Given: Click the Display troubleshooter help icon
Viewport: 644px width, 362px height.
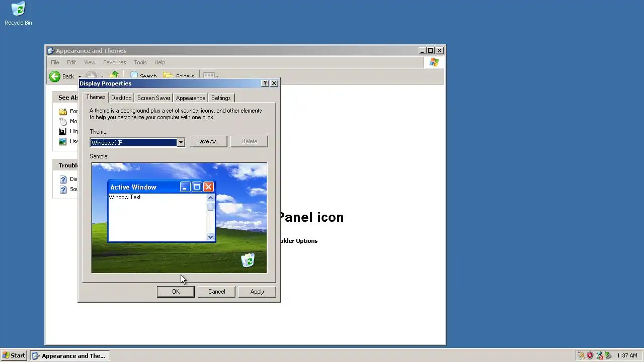Looking at the screenshot, I should pyautogui.click(x=63, y=179).
